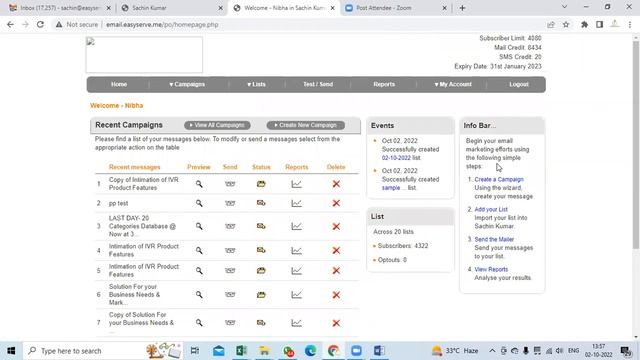The height and width of the screenshot is (360, 640).
Task: Click 'Recent messages' column header
Action: click(x=134, y=167)
